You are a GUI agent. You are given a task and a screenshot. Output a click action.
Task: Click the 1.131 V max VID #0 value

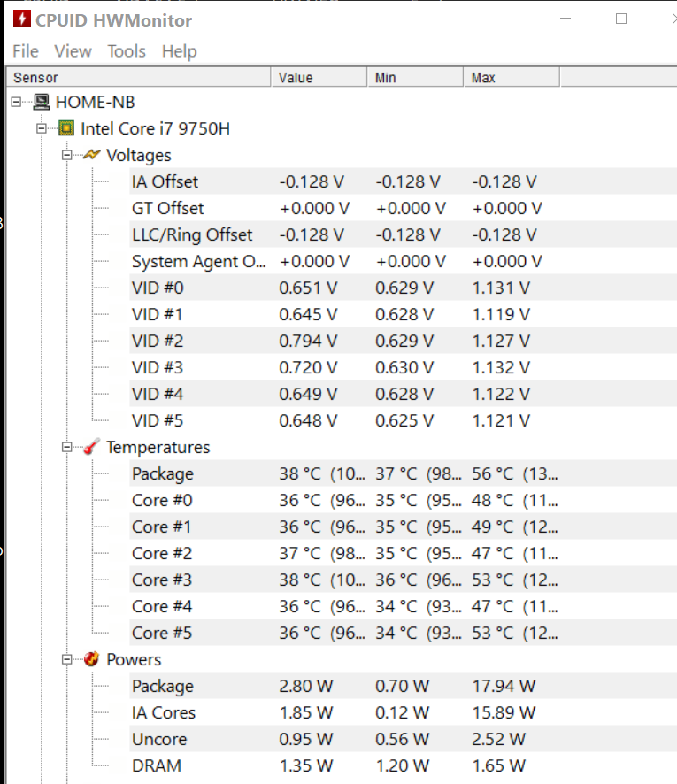[501, 288]
